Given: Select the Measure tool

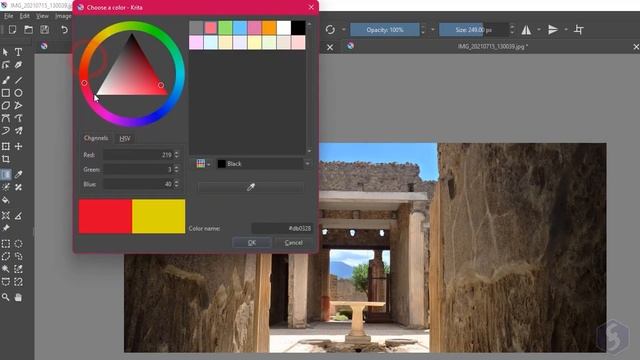Looking at the screenshot, I should (18, 216).
